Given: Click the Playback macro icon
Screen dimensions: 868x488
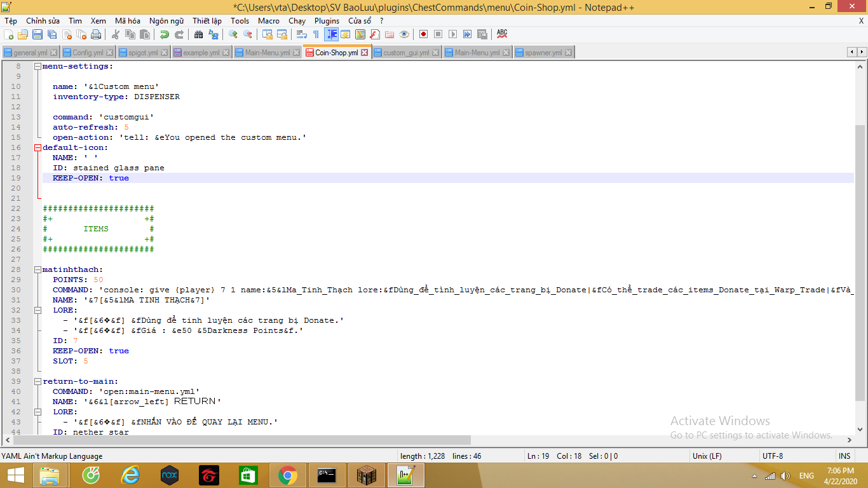Looking at the screenshot, I should point(452,34).
